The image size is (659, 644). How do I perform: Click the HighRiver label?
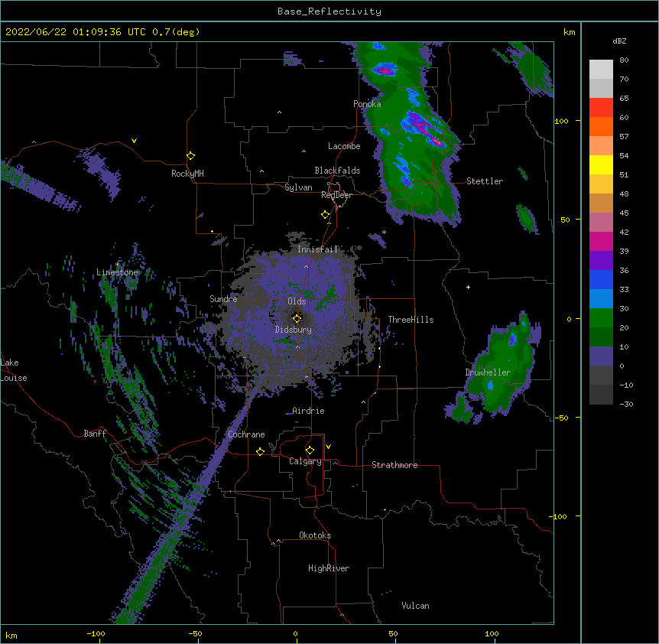click(329, 568)
